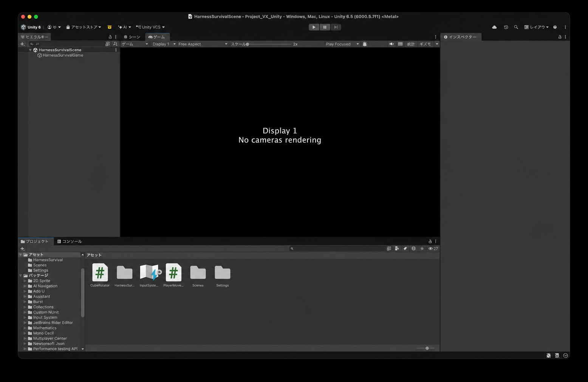
Task: Toggle the keyboard shortcuts icon in Game view
Action: point(400,44)
